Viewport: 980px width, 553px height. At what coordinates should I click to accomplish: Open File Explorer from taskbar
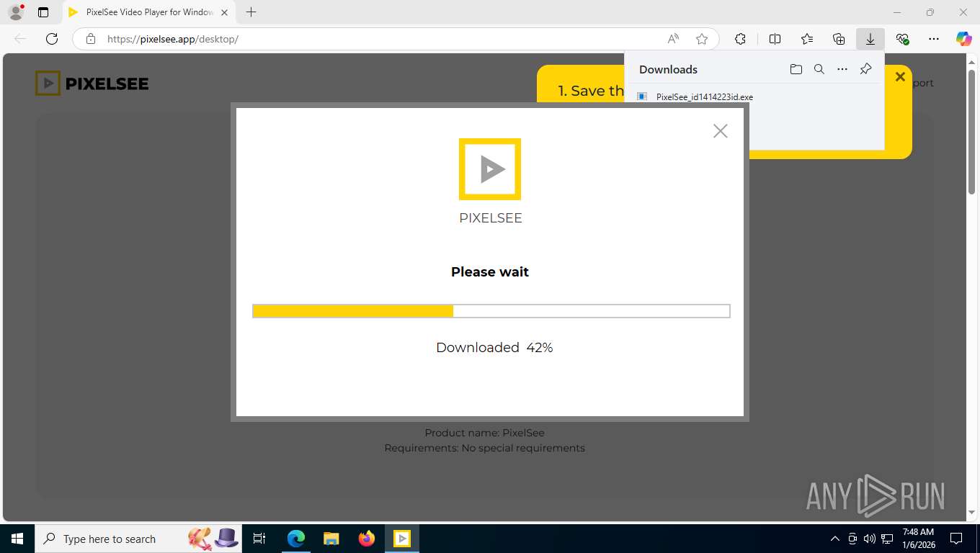tap(331, 539)
